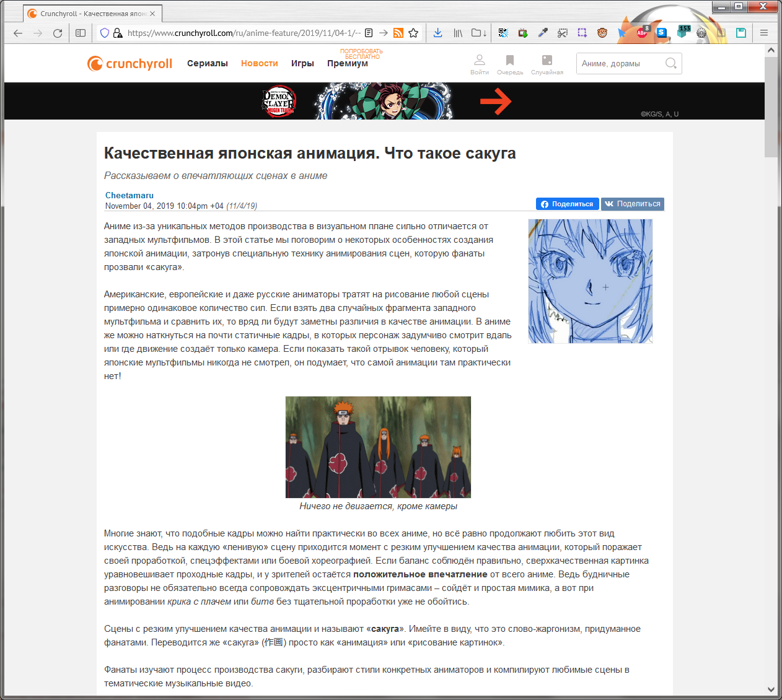This screenshot has width=782, height=700.
Task: Open the tracking protection shield icon
Action: click(105, 33)
